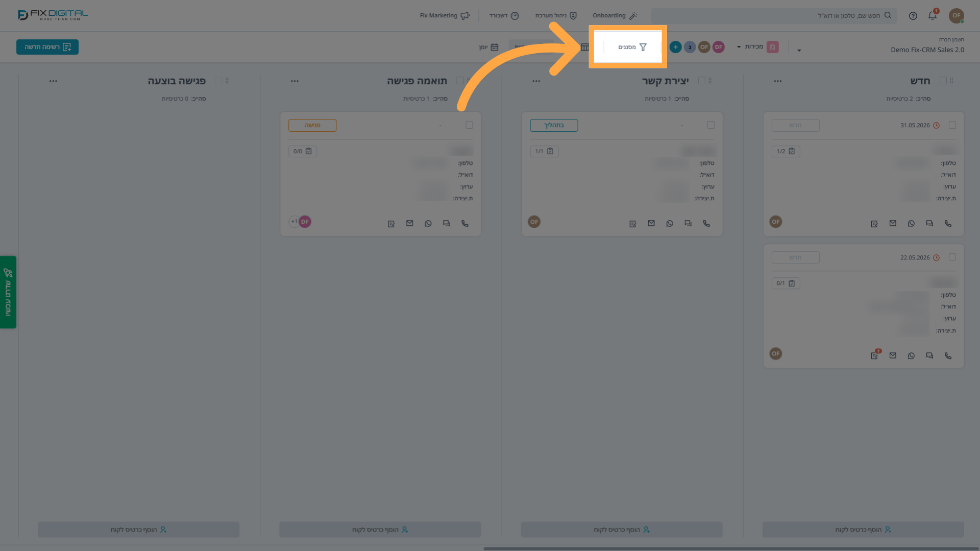This screenshot has width=980, height=551.
Task: Open the חדש status tag on the 31.05.2026 card
Action: pyautogui.click(x=795, y=125)
